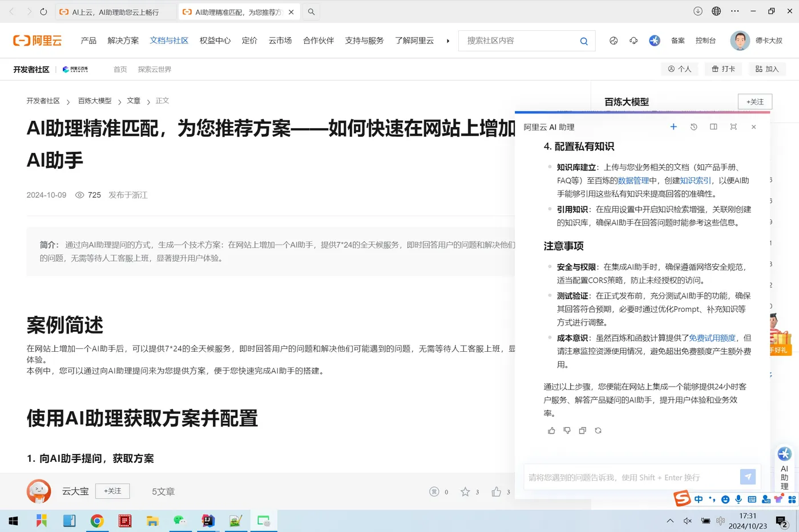
Task: Favorite the article with star icon
Action: [x=465, y=492]
